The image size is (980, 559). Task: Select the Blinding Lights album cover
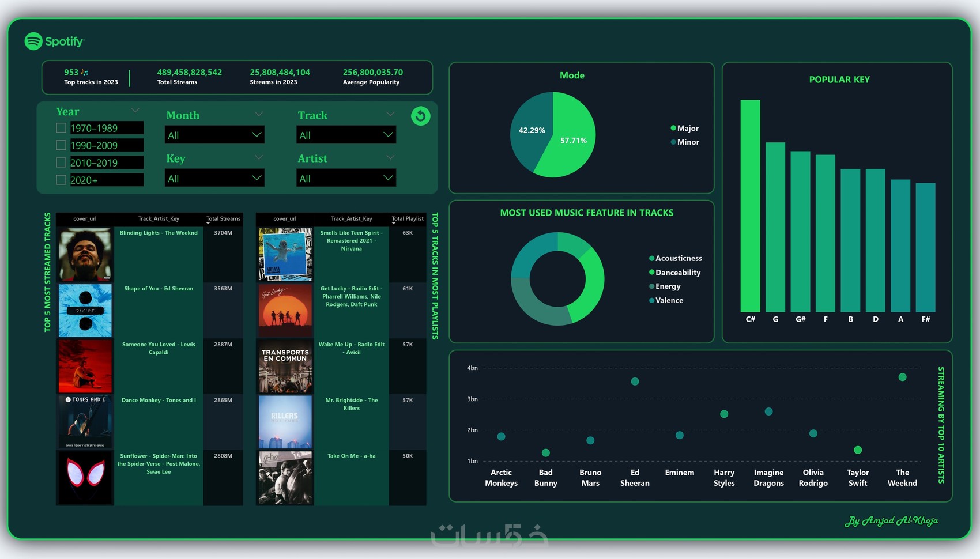tap(85, 255)
